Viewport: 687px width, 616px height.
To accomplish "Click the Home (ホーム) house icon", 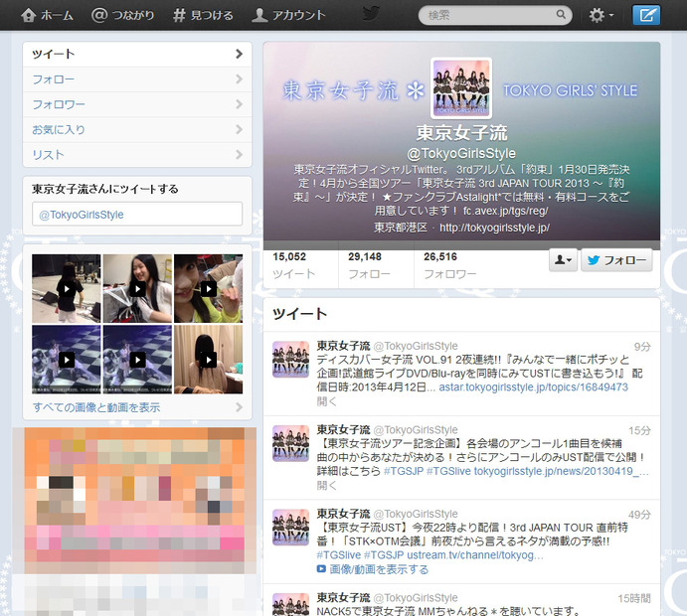I will pos(29,15).
